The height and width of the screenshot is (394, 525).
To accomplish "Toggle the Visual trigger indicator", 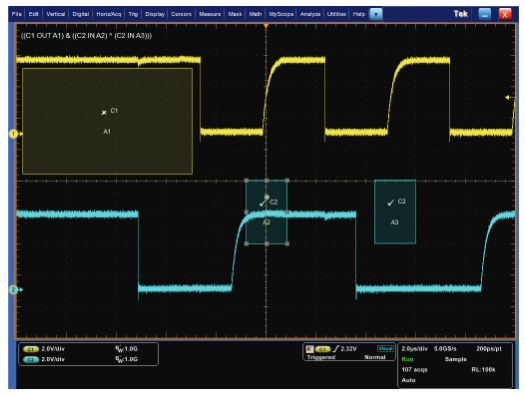I will click(x=385, y=349).
